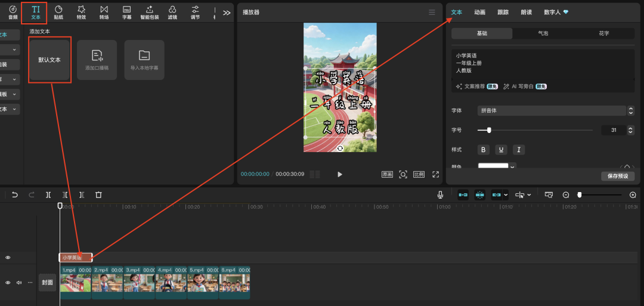
Task: Switch to the 动画 tab
Action: point(479,12)
